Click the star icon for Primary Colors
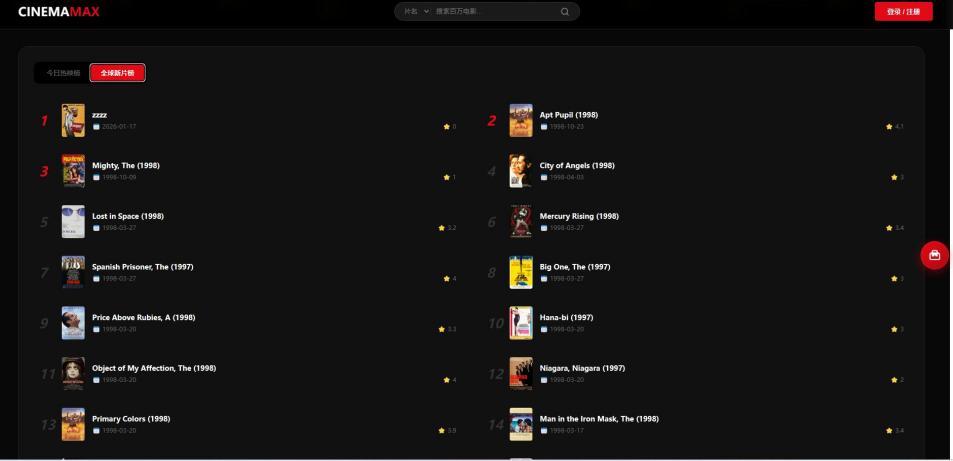This screenshot has width=953, height=461. point(442,431)
